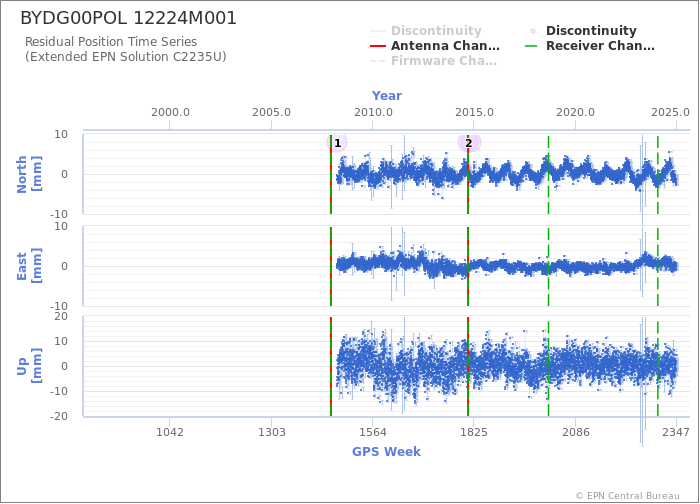Click the EPN Central Bureau credit link
Viewport: 700px width, 504px height.
tap(628, 496)
